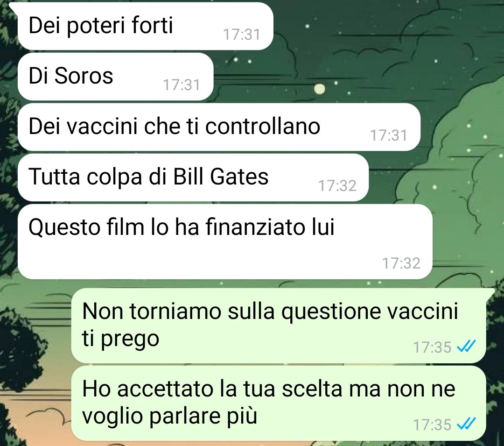Click timestamp on 'Dei vaccini che ti controllano'
This screenshot has height=446, width=504.
pos(389,135)
